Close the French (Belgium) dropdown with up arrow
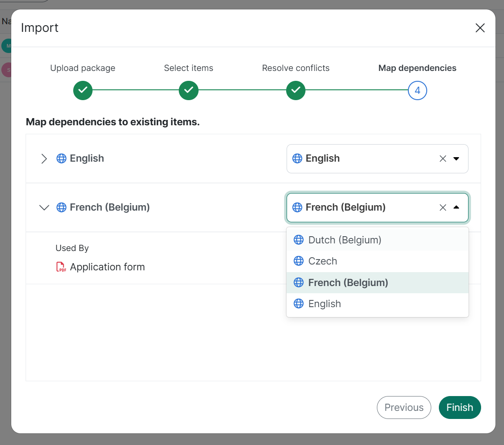This screenshot has height=445, width=504. [x=456, y=207]
